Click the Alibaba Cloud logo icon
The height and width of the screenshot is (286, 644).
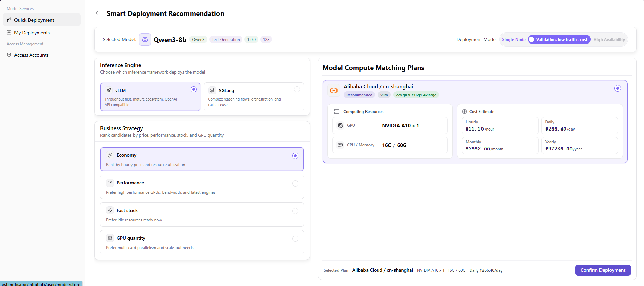334,90
